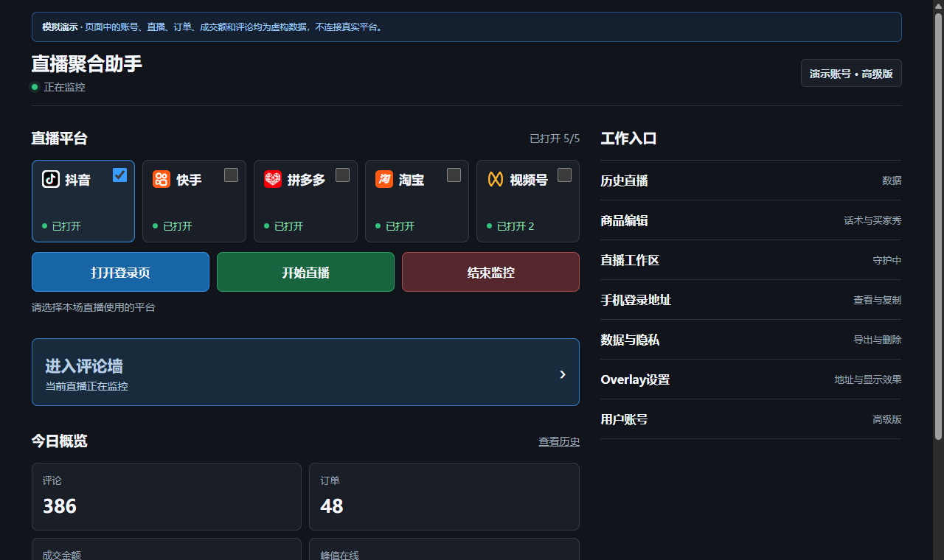Click the 打开登录页 button
The height and width of the screenshot is (560, 944).
pos(120,272)
